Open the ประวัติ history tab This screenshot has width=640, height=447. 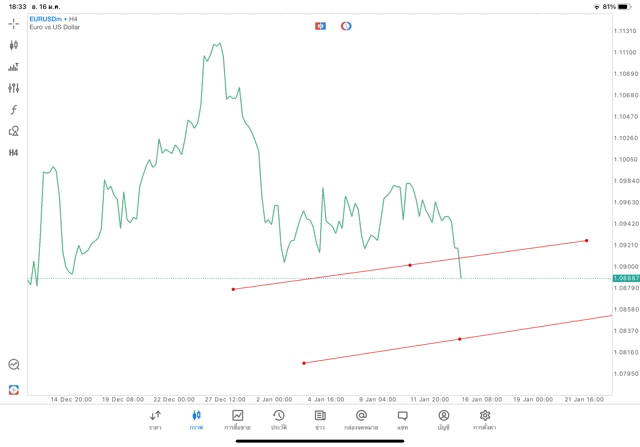pyautogui.click(x=279, y=420)
